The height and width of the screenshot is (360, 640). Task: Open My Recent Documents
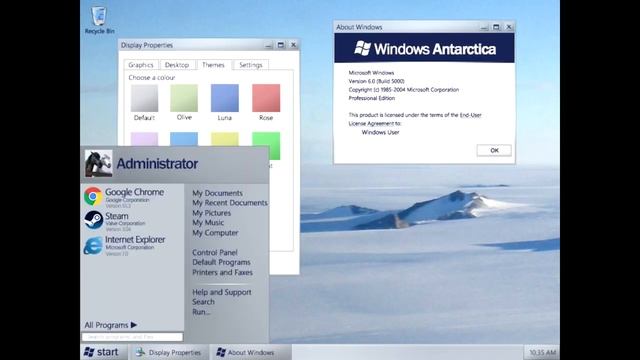point(230,203)
